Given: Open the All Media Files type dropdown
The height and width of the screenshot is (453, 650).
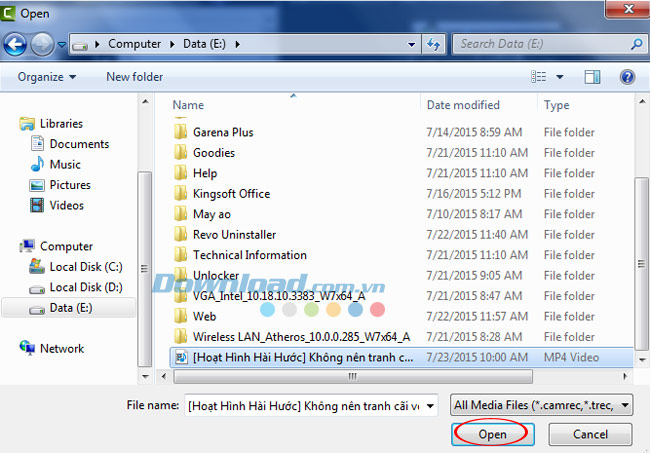Looking at the screenshot, I should coord(541,405).
